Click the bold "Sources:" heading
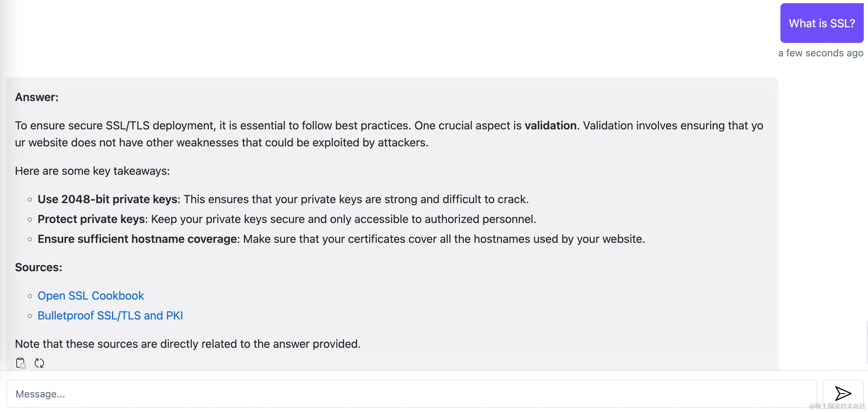 point(39,267)
